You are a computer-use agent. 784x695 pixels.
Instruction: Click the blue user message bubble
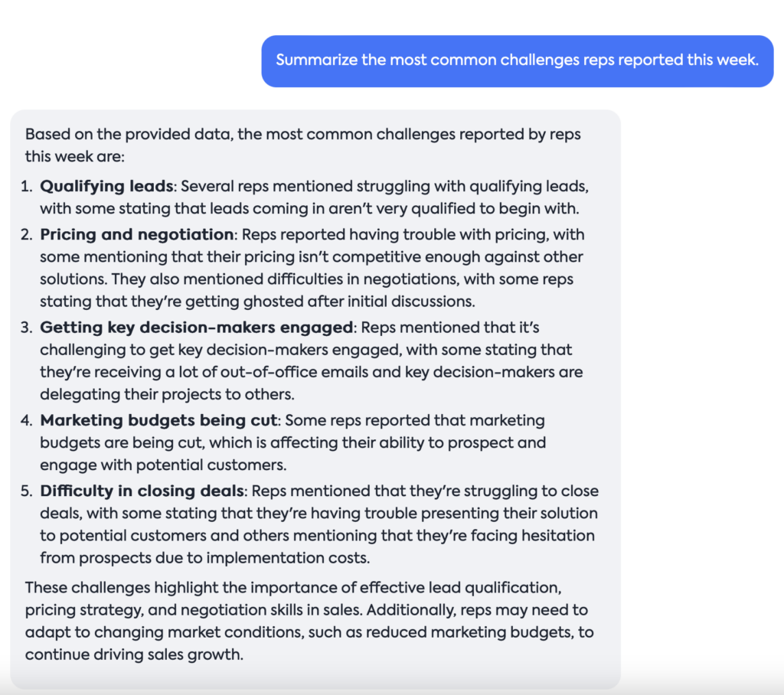click(518, 61)
